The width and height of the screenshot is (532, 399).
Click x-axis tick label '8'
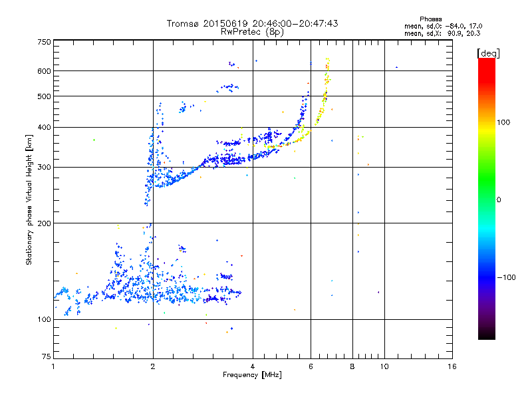(352, 366)
